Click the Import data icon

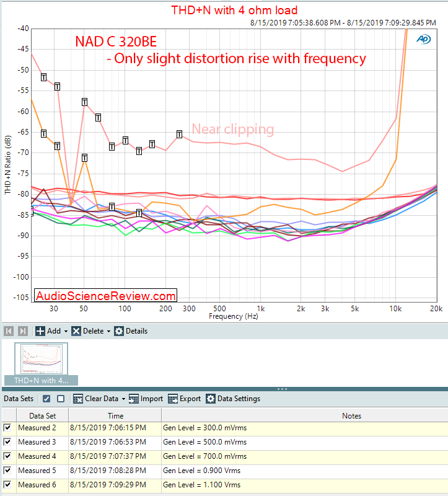point(133,399)
